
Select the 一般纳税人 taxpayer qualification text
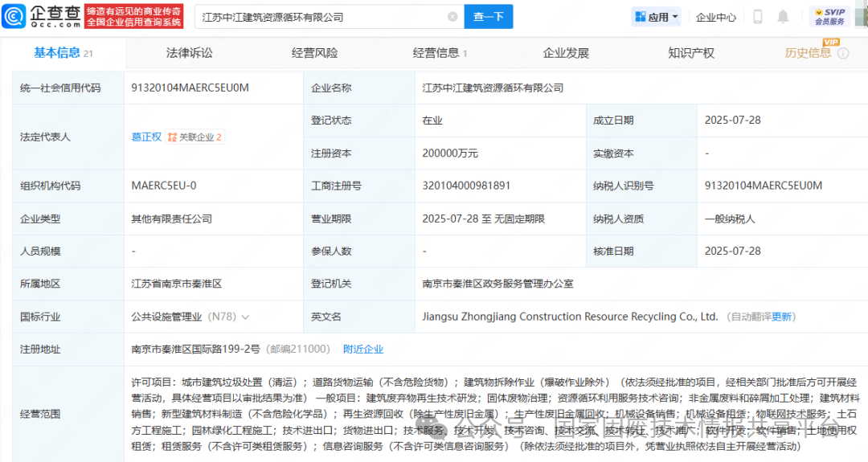pos(730,219)
